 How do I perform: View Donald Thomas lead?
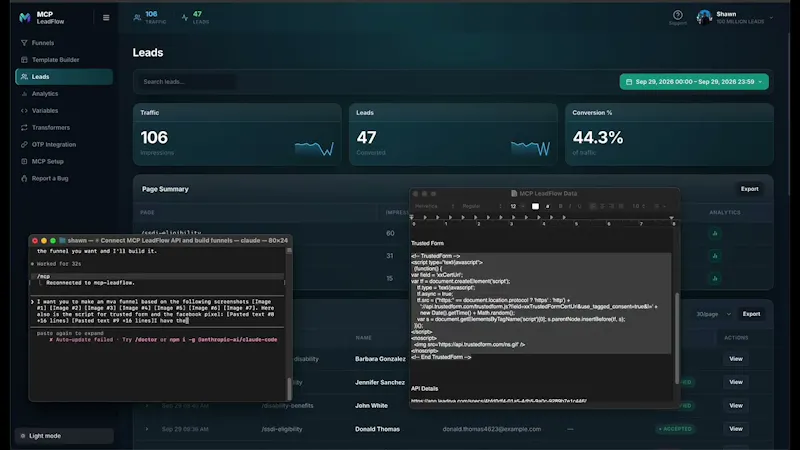click(736, 429)
